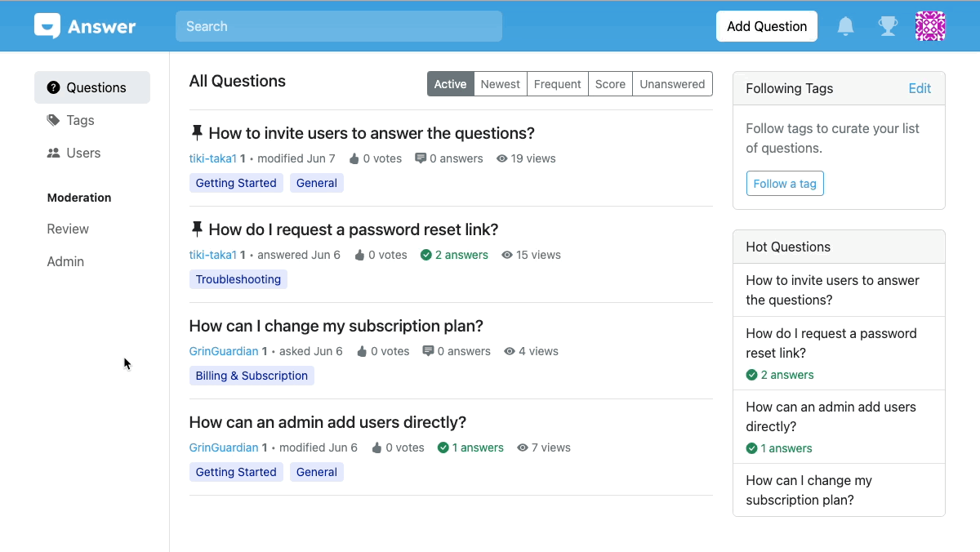
Task: Open the Newest tab
Action: point(500,83)
